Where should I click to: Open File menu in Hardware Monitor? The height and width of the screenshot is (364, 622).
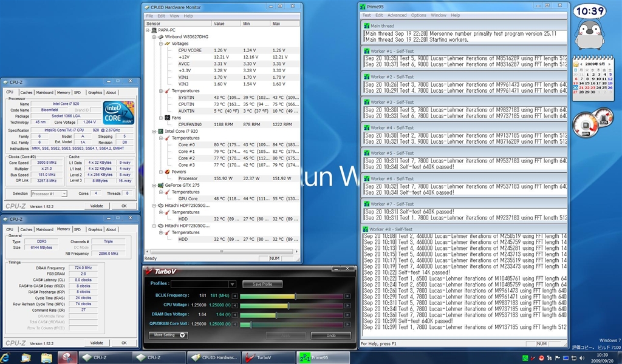click(x=149, y=16)
